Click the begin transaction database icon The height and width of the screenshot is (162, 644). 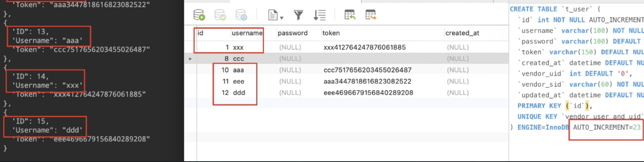[199, 15]
